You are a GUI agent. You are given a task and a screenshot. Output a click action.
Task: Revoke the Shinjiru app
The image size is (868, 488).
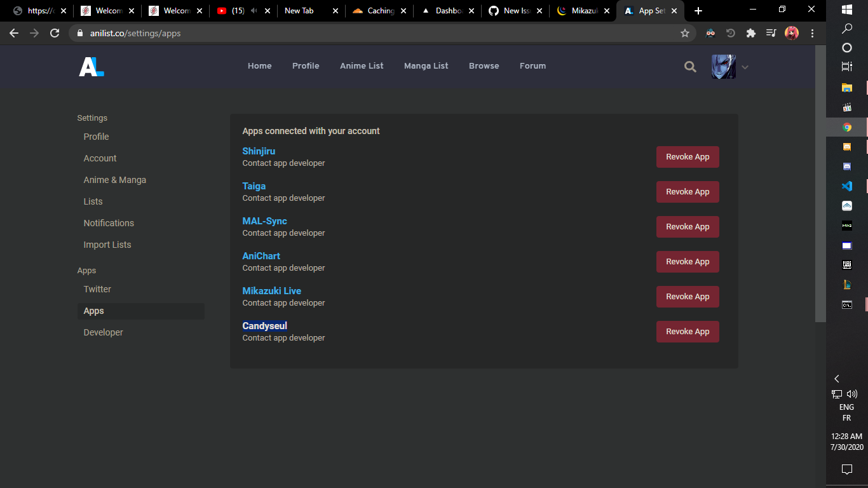pos(688,157)
